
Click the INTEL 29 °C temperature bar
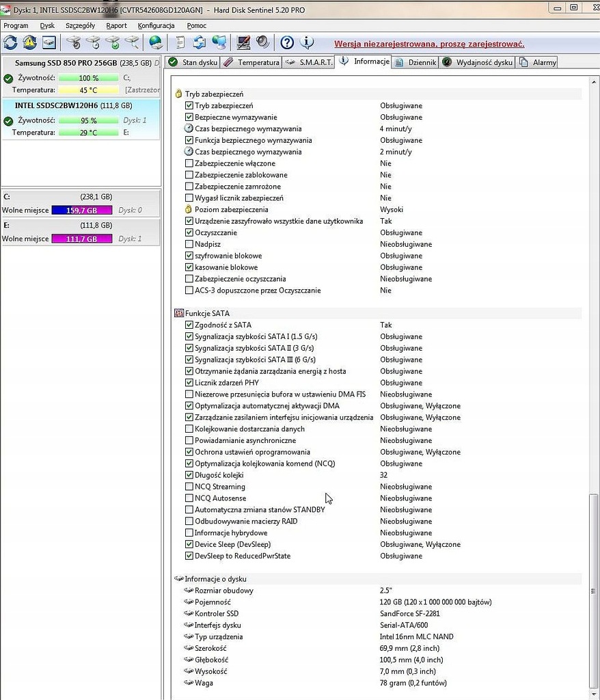click(x=88, y=133)
